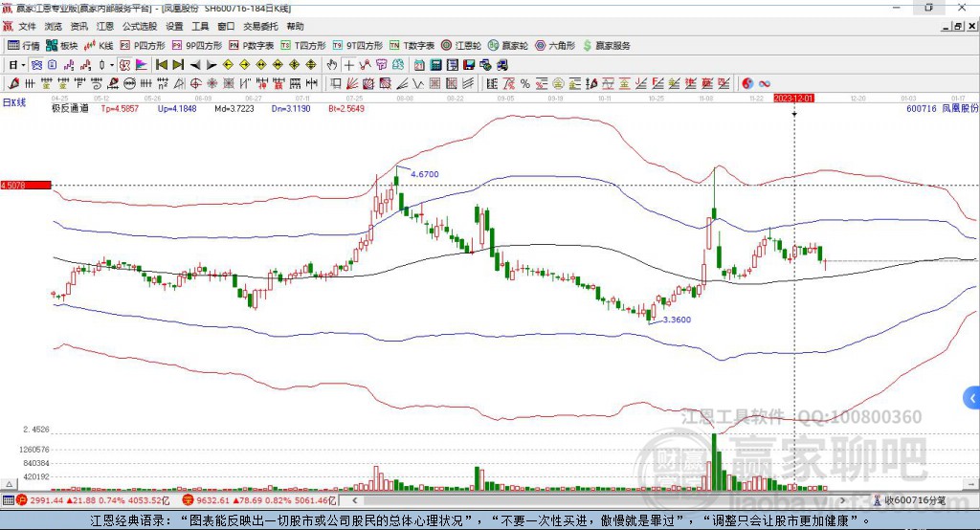Viewport: 980px width, 530px height.
Task: Open the calendar icon in toolbar
Action: pyautogui.click(x=419, y=64)
